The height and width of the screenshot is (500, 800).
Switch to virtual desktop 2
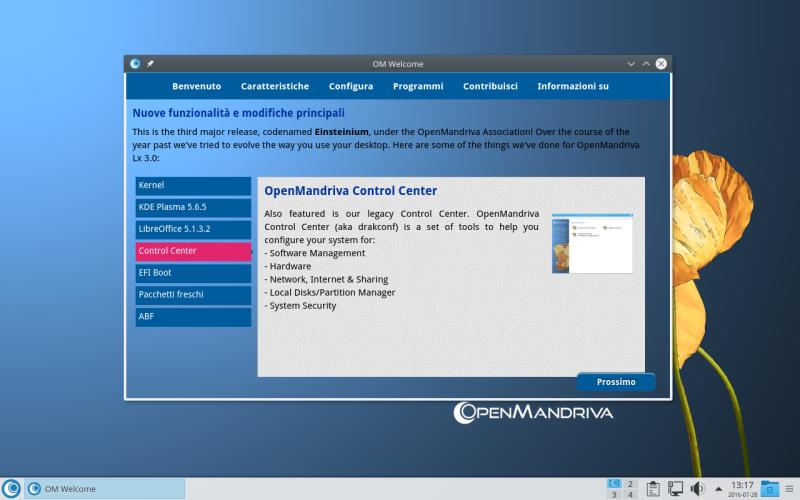click(x=631, y=483)
